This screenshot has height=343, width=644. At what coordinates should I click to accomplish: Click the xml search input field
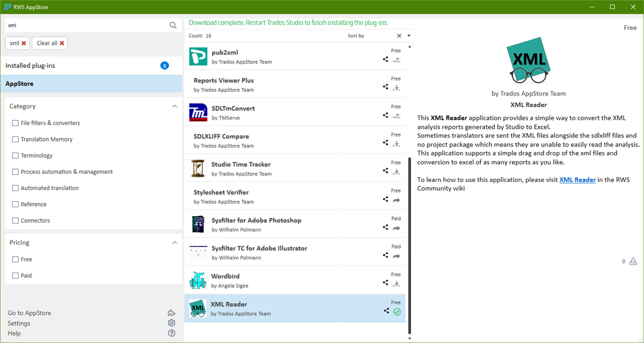pos(86,25)
